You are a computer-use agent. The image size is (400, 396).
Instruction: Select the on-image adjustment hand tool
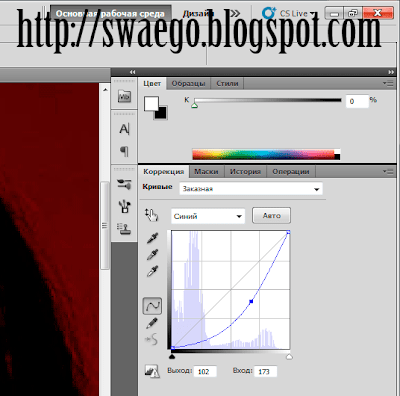point(151,215)
